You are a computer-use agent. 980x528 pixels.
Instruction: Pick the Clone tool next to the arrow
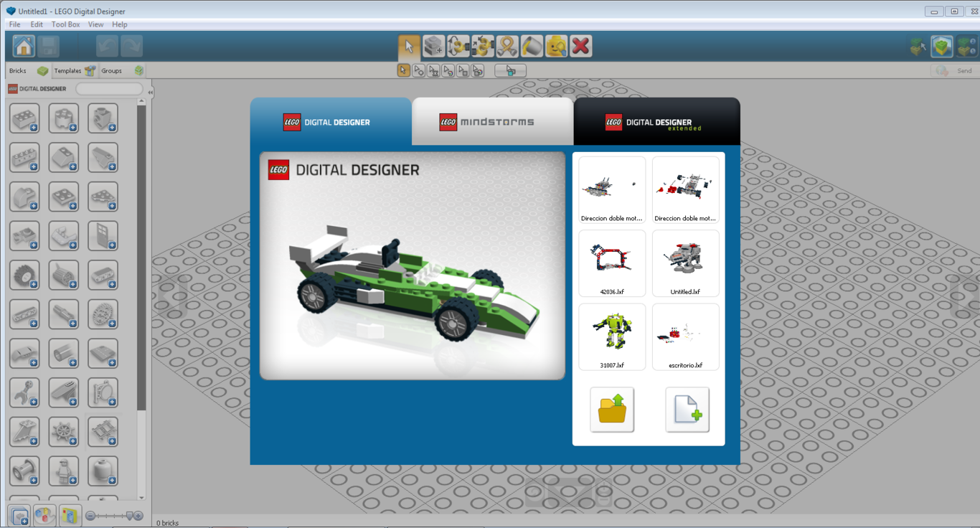click(x=433, y=46)
